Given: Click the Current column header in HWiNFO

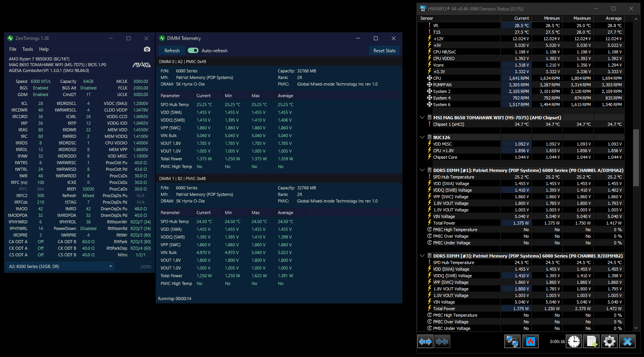Looking at the screenshot, I should tap(516, 18).
